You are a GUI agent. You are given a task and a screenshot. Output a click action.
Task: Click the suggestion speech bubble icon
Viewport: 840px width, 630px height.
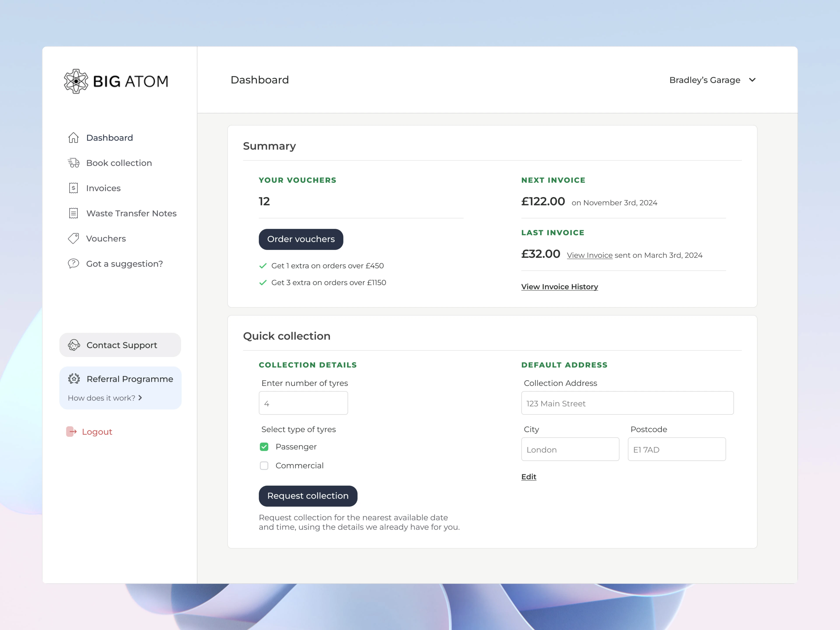click(73, 264)
